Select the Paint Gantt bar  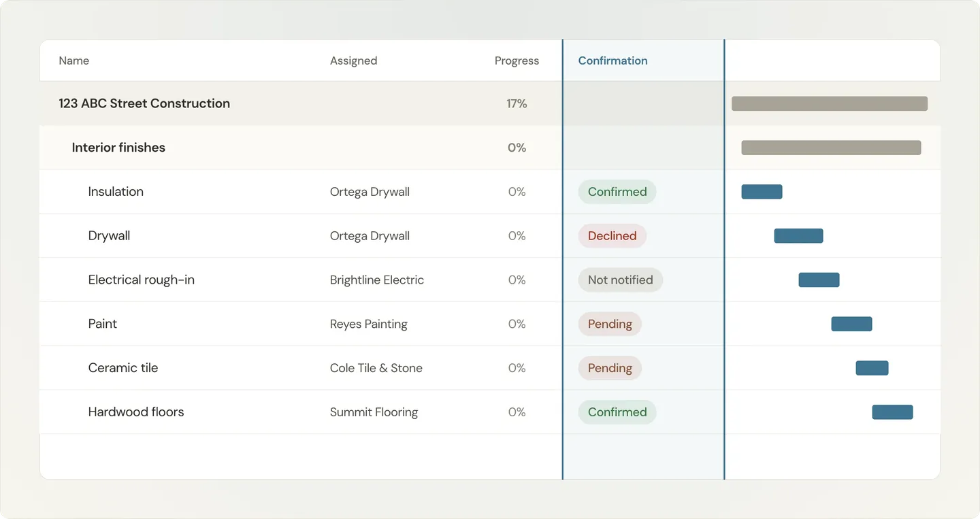pyautogui.click(x=851, y=324)
